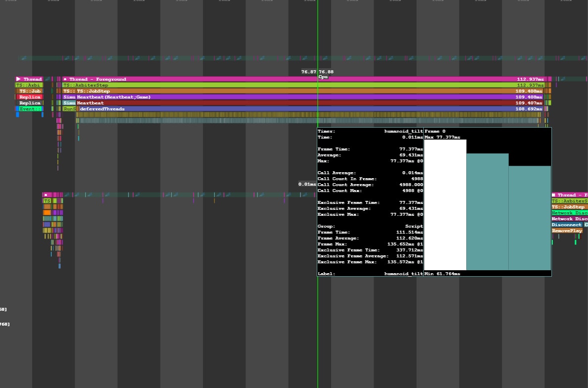Click the purple Heartbeat(Heartbeat;Game) bar
Screen dimensions: 588x388
[297, 97]
